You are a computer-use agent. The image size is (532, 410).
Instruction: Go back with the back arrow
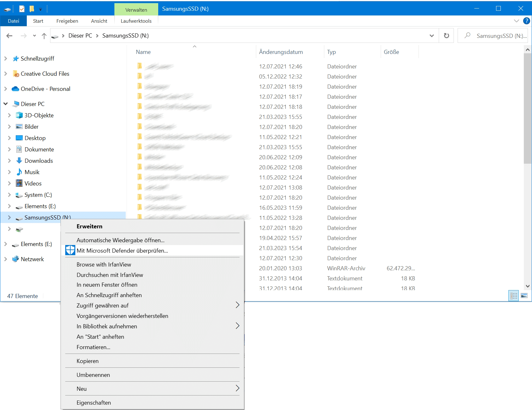[x=9, y=36]
